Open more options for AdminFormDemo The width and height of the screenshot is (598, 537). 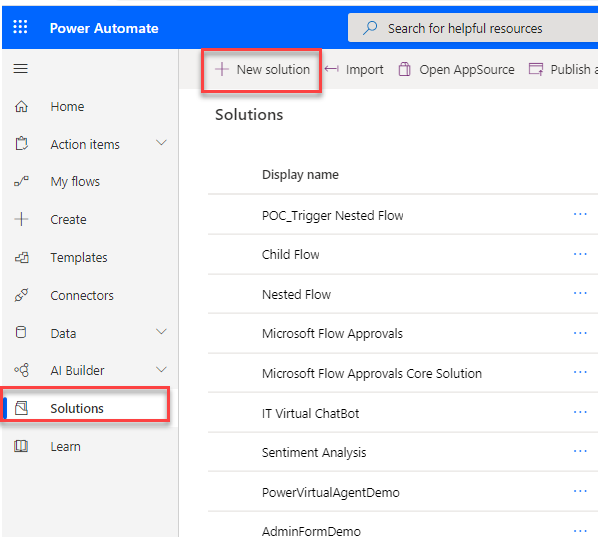tap(580, 531)
